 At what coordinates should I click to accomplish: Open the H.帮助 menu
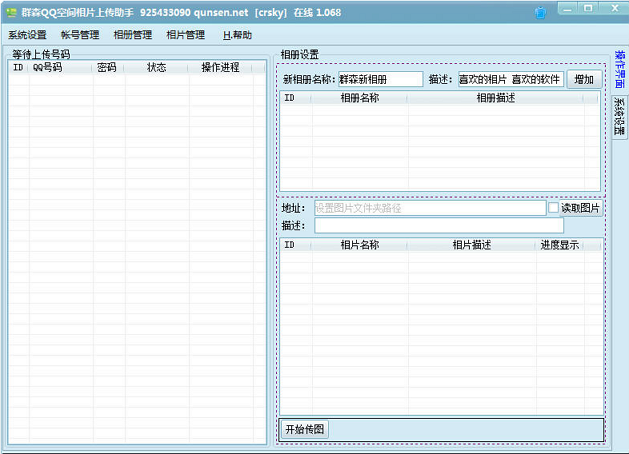click(x=237, y=35)
